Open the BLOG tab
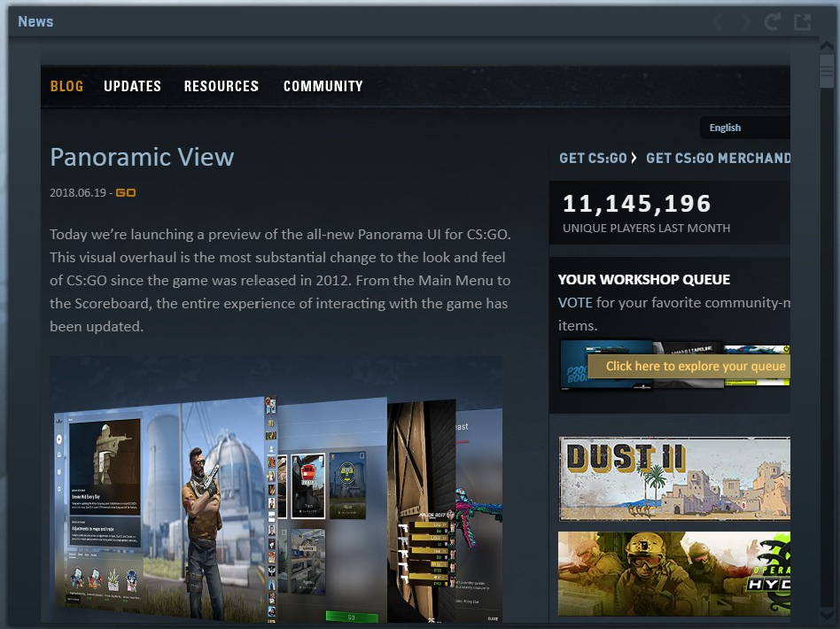 pyautogui.click(x=67, y=86)
